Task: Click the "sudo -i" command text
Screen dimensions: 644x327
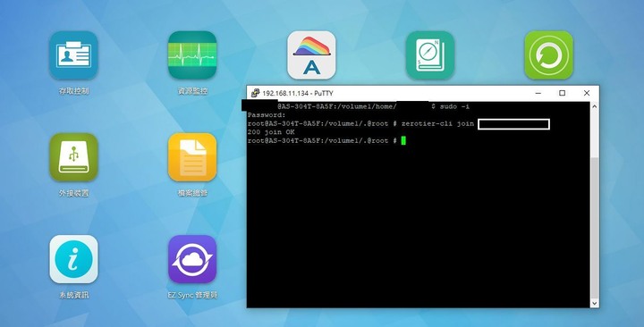Action: (x=454, y=106)
